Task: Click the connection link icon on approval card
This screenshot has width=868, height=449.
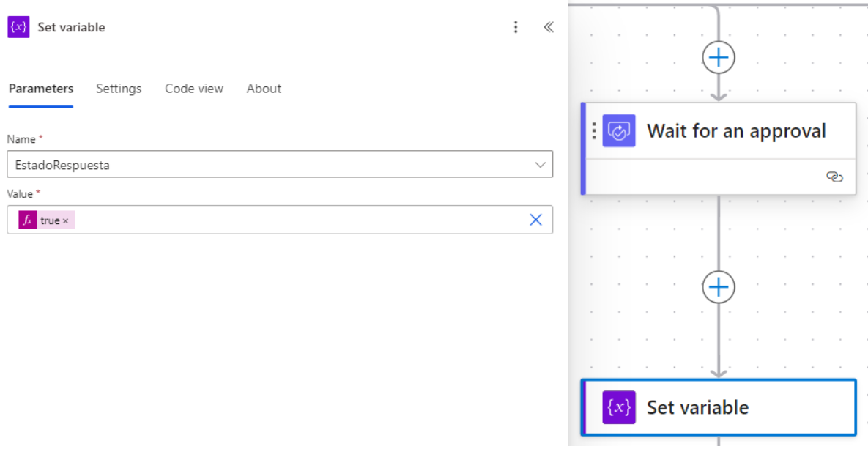Action: pyautogui.click(x=834, y=177)
